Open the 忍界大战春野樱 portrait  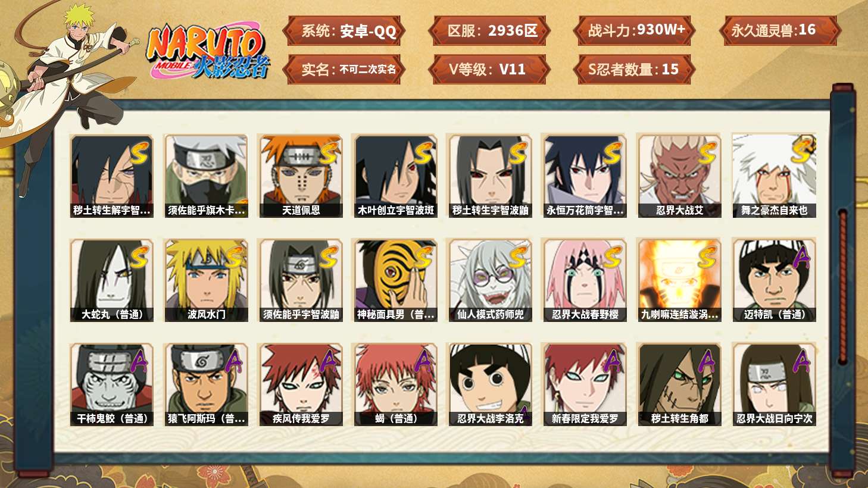585,280
